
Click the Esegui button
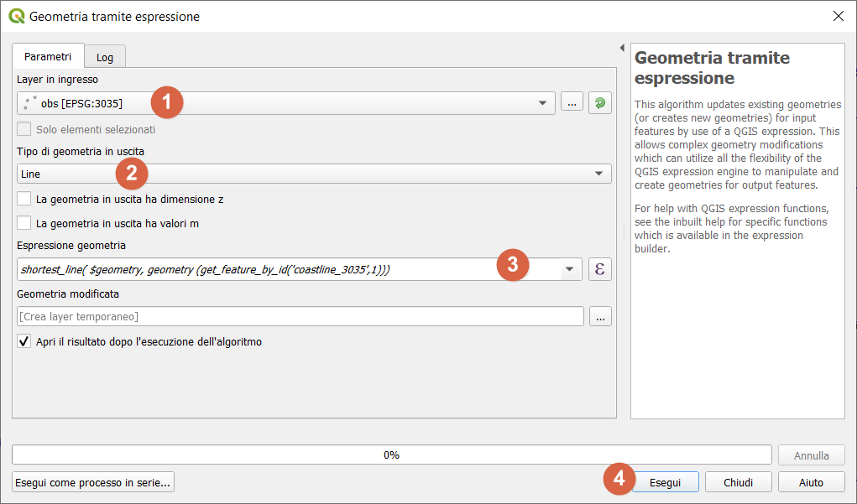click(x=665, y=482)
